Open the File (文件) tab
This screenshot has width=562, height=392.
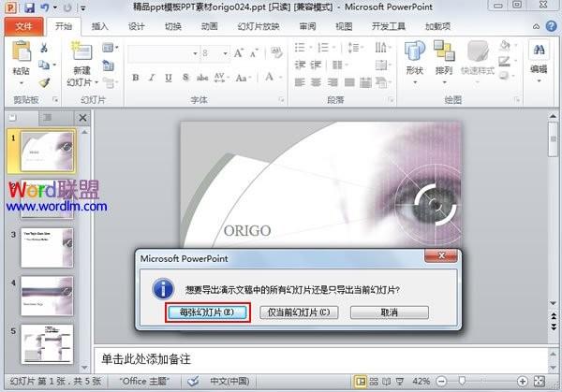tap(24, 26)
